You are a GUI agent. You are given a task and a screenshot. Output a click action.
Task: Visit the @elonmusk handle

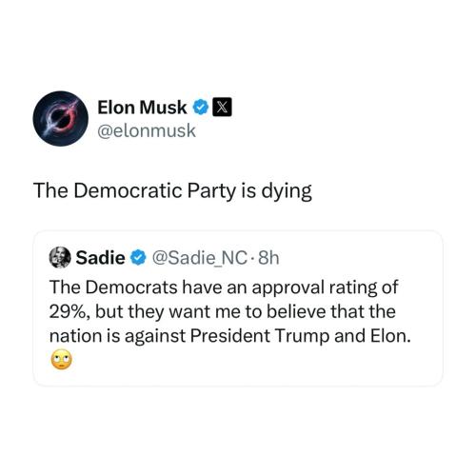pos(147,130)
